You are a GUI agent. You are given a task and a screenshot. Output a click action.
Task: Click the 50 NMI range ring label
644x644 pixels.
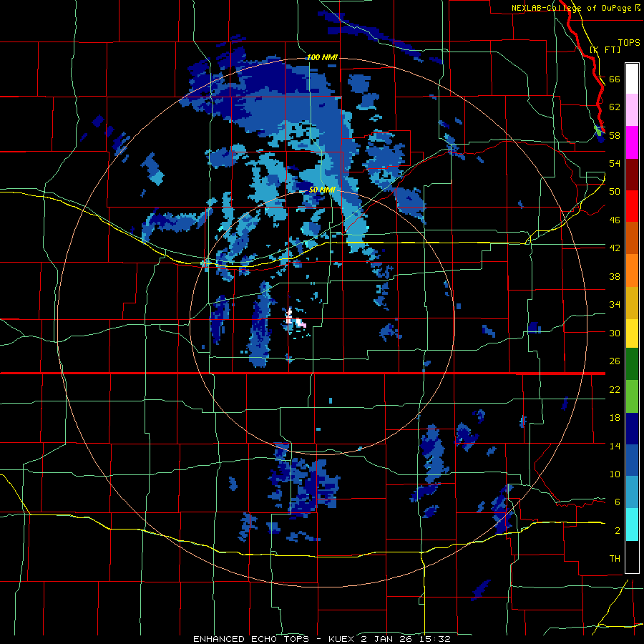point(323,190)
